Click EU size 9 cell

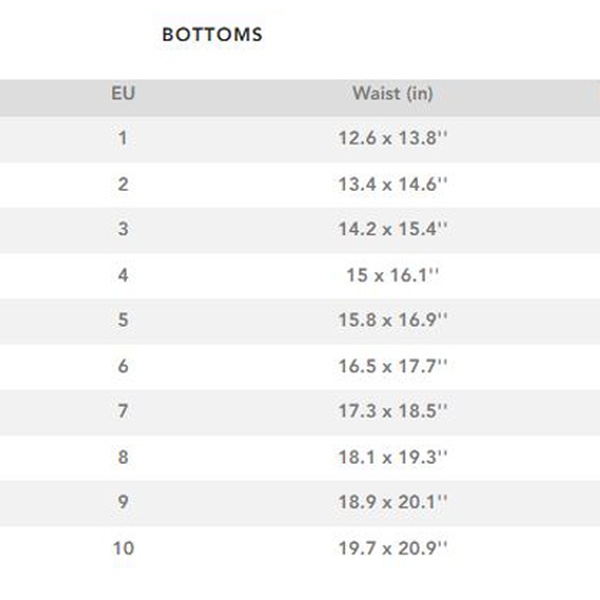(x=123, y=502)
